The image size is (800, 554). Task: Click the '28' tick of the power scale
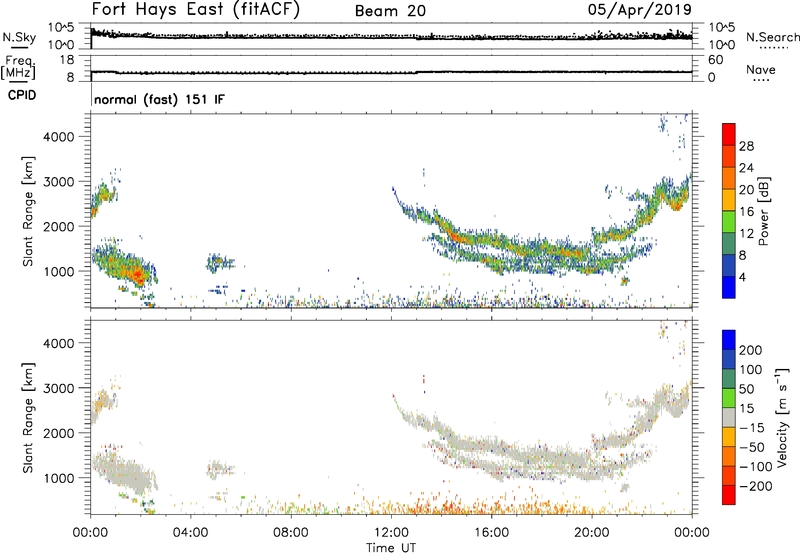[746, 146]
